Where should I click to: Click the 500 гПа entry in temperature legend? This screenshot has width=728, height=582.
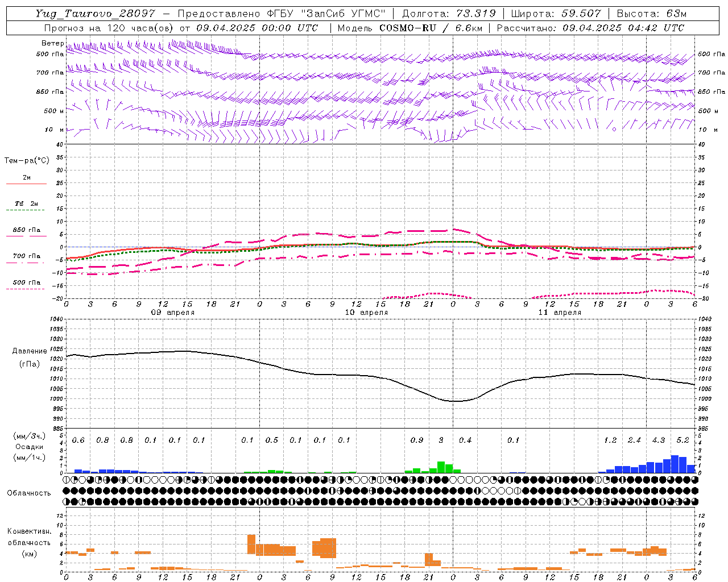[x=27, y=282]
